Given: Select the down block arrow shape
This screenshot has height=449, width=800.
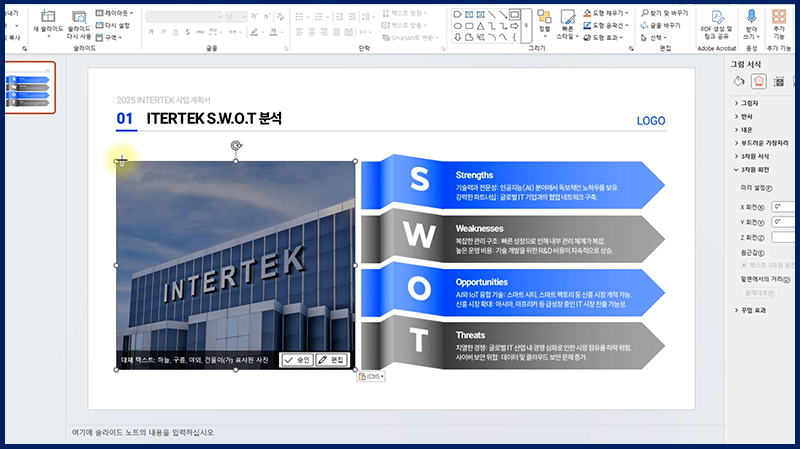Looking at the screenshot, I should tap(458, 37).
